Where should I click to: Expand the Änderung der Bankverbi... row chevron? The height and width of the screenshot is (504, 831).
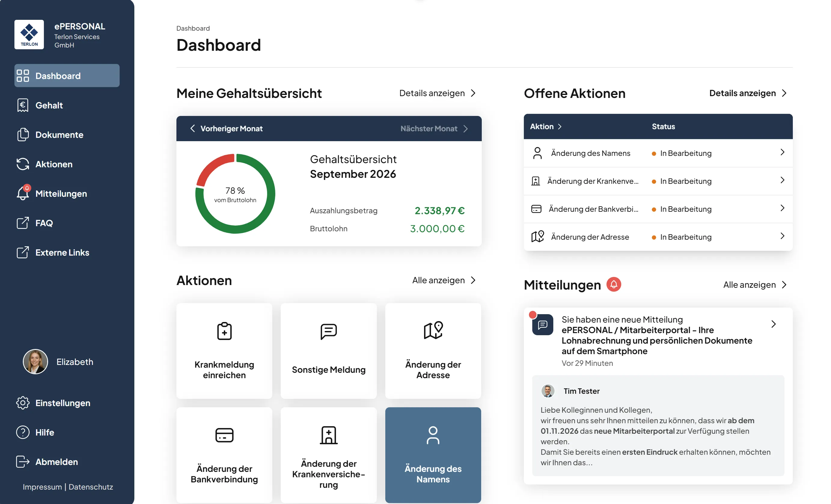pos(782,208)
